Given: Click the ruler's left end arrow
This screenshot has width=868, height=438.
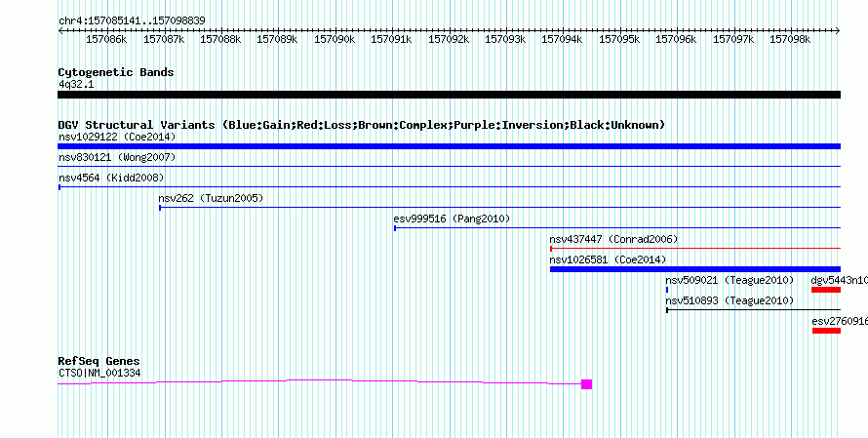Looking at the screenshot, I should 60,31.
